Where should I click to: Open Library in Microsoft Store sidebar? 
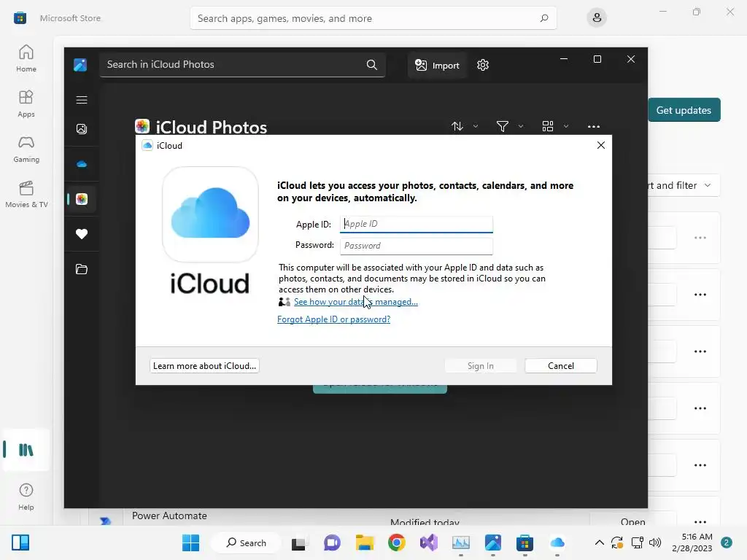pyautogui.click(x=26, y=450)
